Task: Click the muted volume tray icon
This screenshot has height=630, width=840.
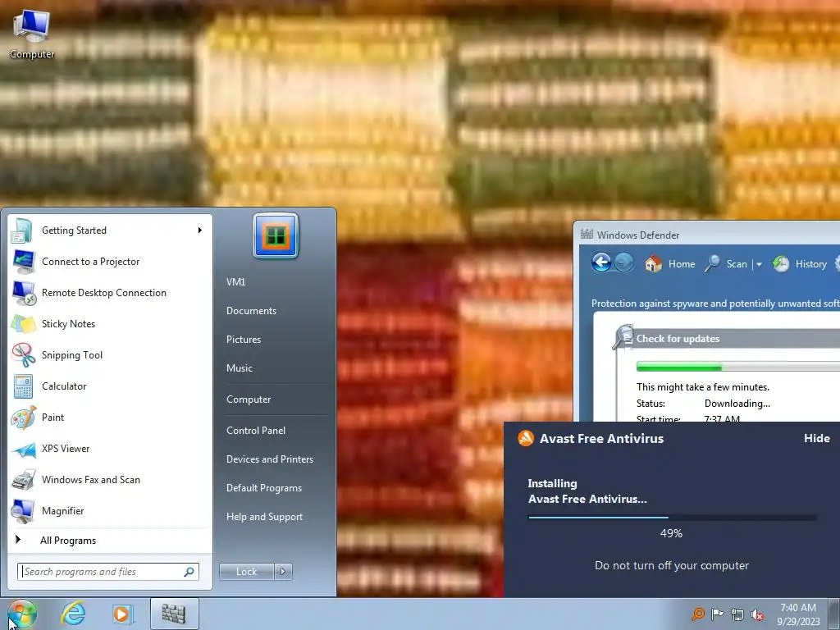Action: coord(757,614)
